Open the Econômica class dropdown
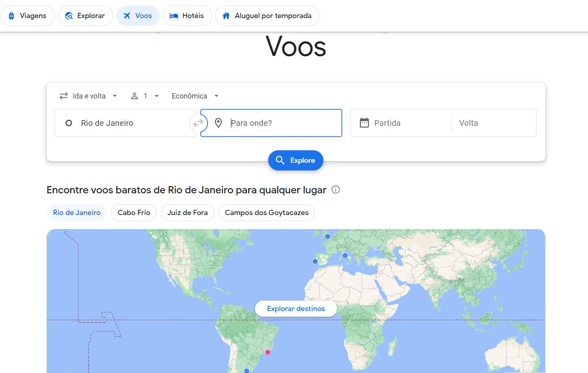The width and height of the screenshot is (588, 373). coord(195,96)
